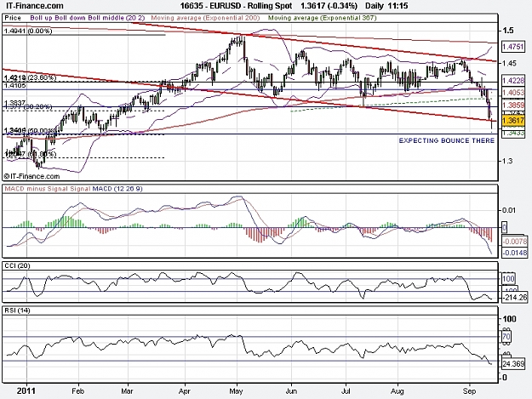
Task: Select the 'Mar' label on time axis
Action: 127,391
